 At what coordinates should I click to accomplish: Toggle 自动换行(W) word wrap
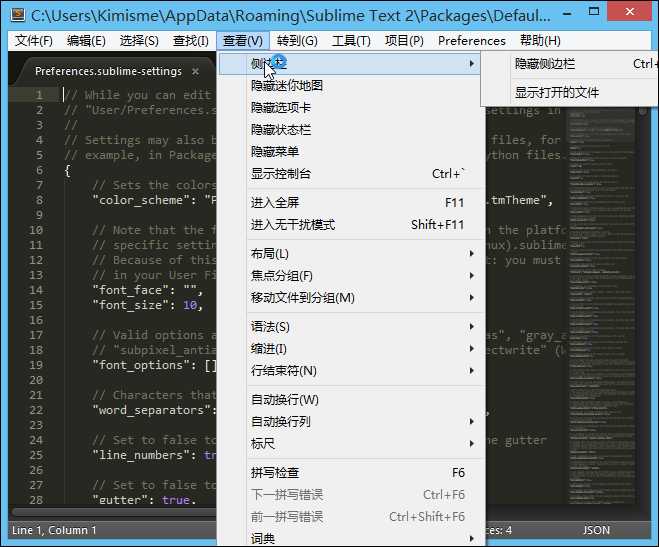pyautogui.click(x=352, y=400)
